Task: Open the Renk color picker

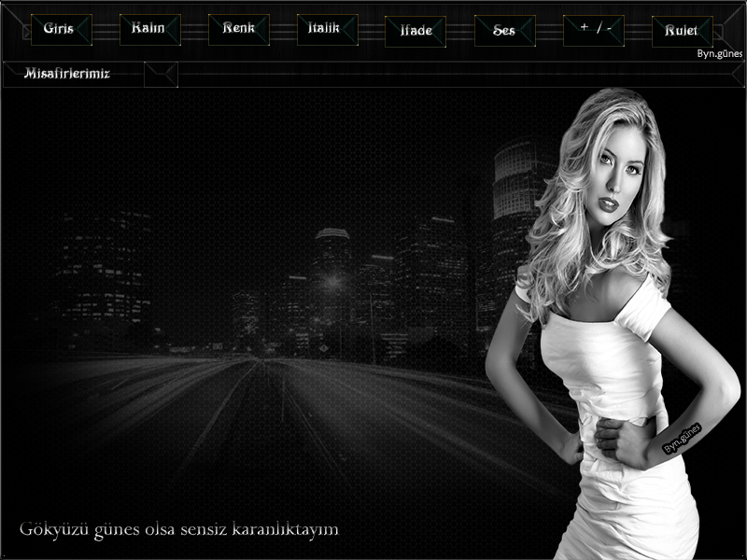Action: point(238,29)
